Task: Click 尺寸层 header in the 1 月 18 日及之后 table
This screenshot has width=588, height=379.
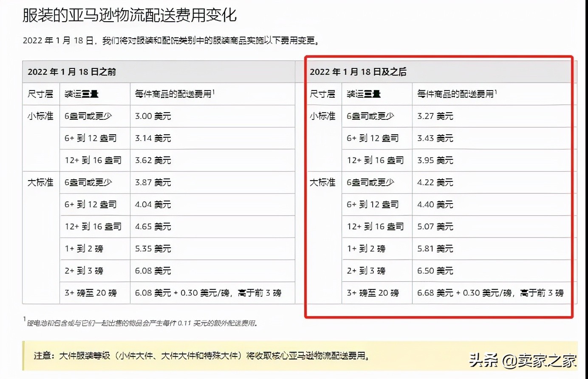Action: click(322, 94)
